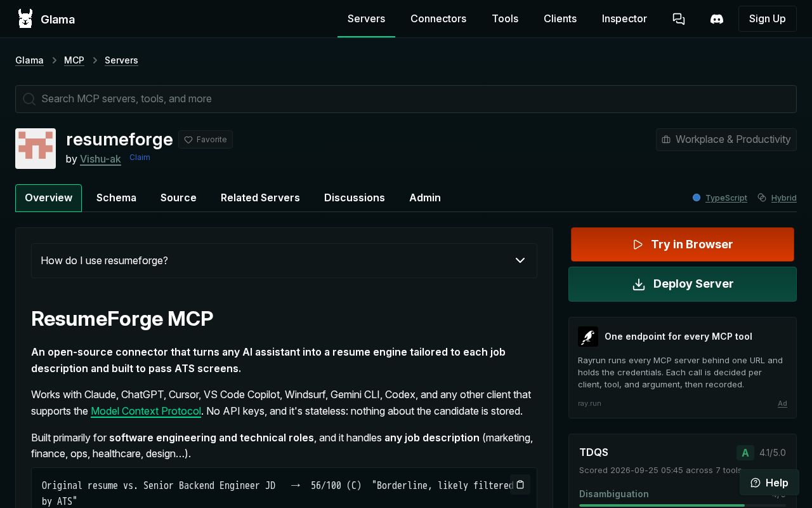This screenshot has height=508, width=812.
Task: Open the Help button
Action: tap(769, 483)
